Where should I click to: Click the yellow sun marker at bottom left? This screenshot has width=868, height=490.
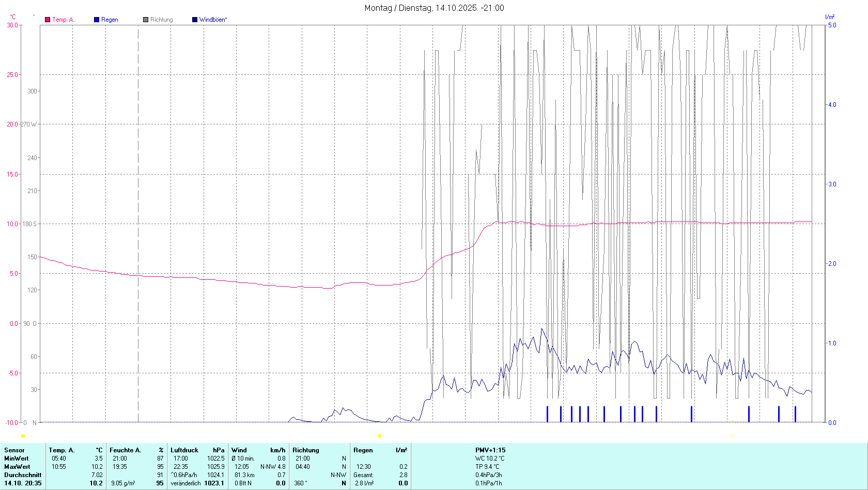tap(23, 436)
